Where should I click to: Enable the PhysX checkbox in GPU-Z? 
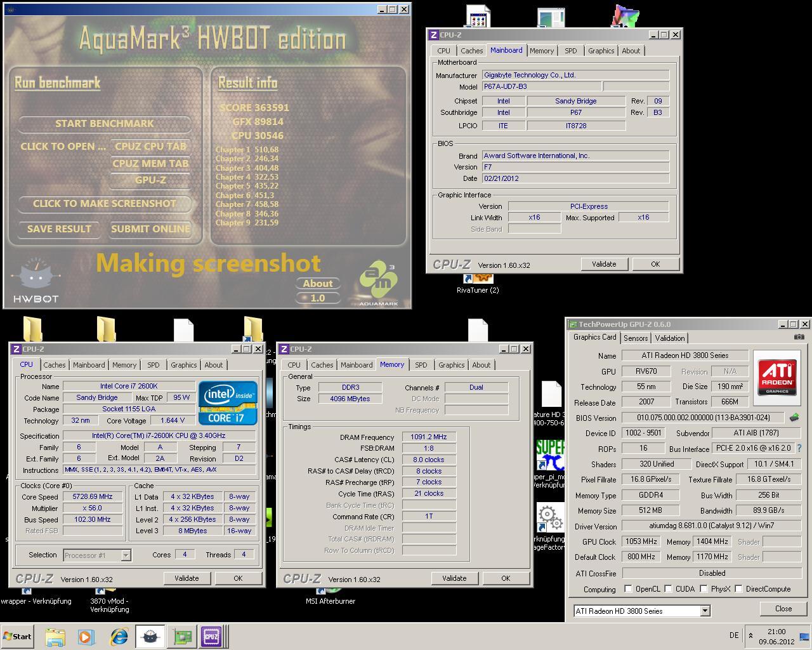(704, 589)
